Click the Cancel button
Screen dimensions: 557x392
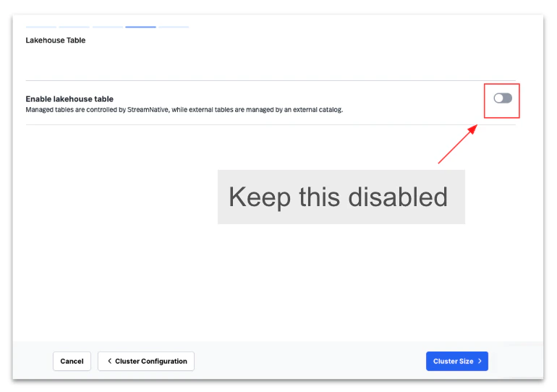tap(72, 361)
